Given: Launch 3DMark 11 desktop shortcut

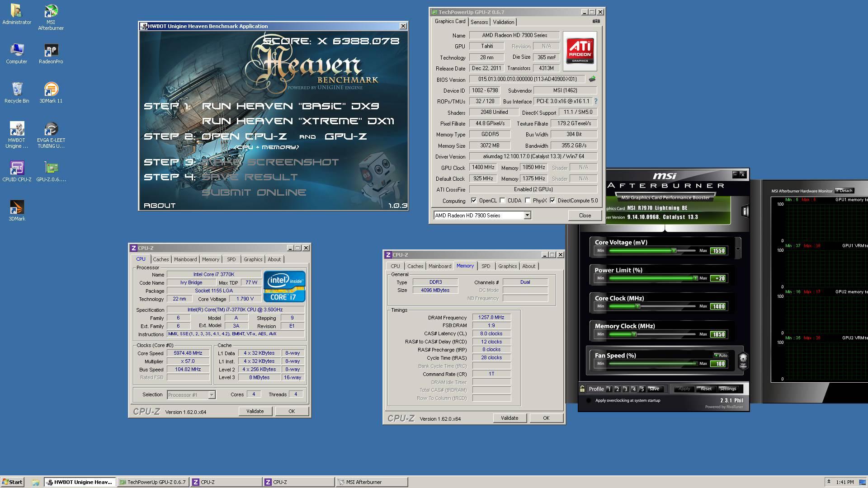Looking at the screenshot, I should click(51, 93).
